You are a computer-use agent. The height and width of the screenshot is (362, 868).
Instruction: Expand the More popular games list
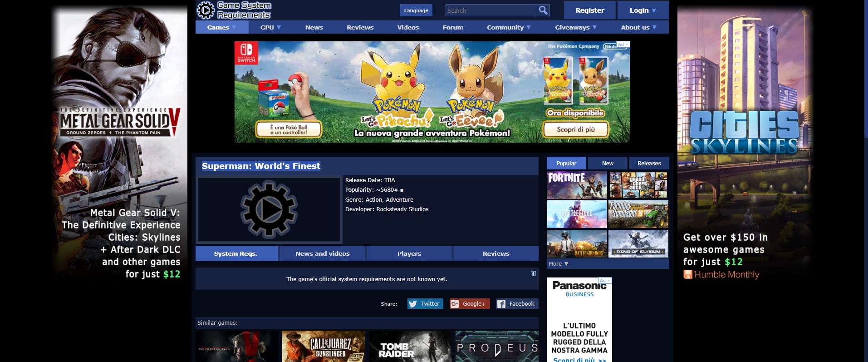(558, 264)
